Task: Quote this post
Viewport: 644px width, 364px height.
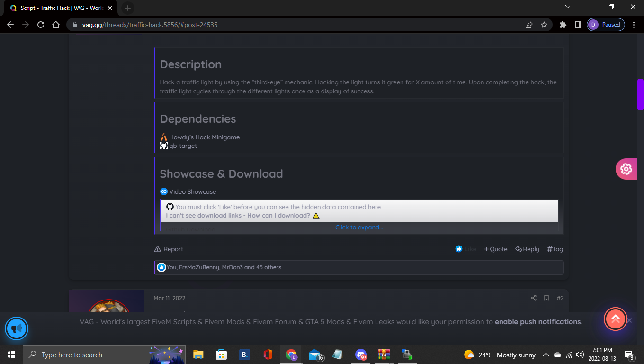Action: click(495, 249)
